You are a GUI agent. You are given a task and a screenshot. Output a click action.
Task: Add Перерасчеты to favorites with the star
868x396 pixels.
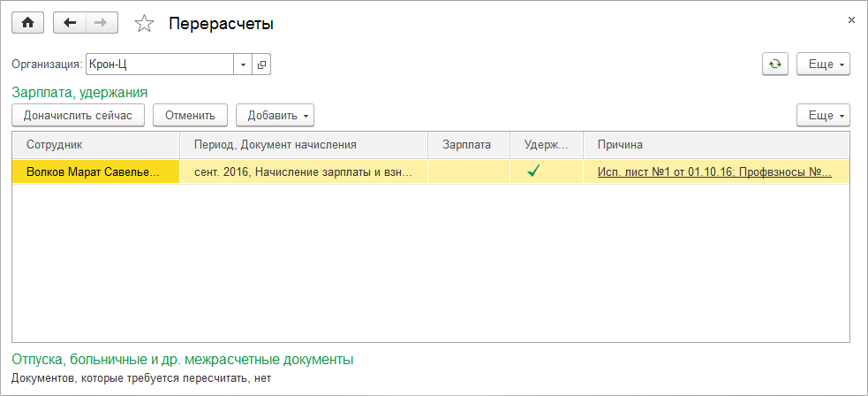pos(144,24)
